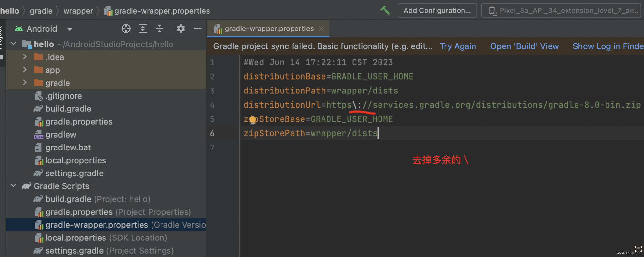
Task: Click the zipStorePath=wrapper/dists line
Action: (x=310, y=133)
